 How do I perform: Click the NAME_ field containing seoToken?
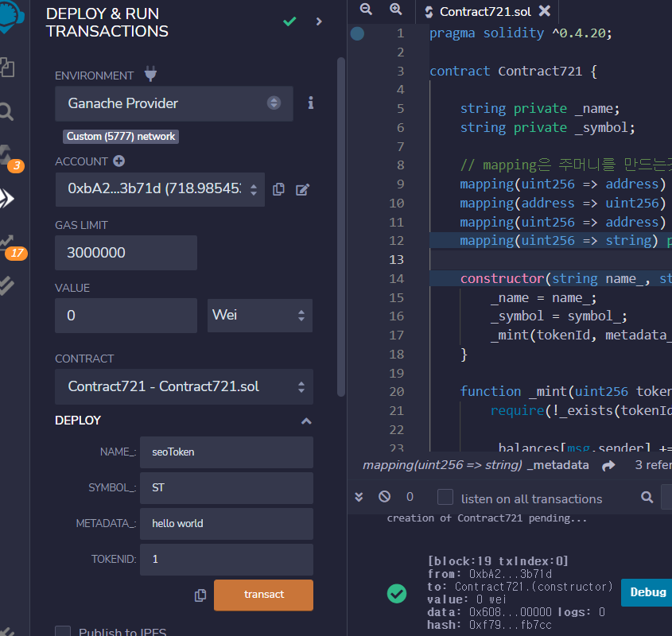pos(227,452)
